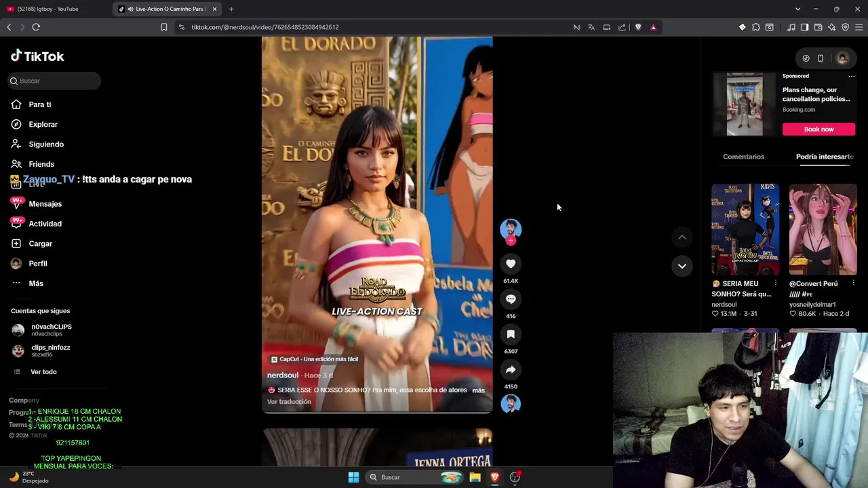Open File Explorer from taskbar
This screenshot has height=488, width=868.
pyautogui.click(x=475, y=477)
